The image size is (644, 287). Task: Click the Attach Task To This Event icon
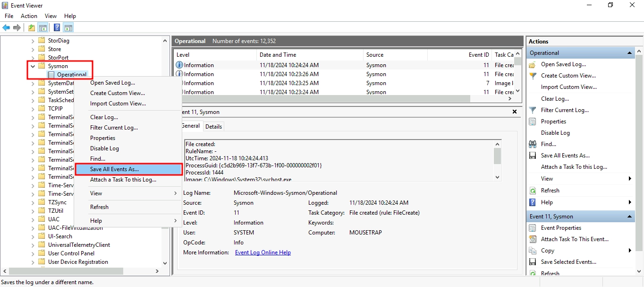click(x=533, y=239)
